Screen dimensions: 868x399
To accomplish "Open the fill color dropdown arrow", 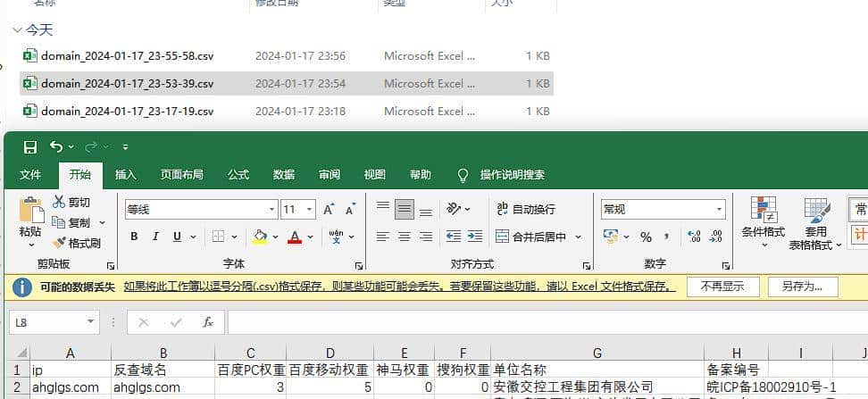I will (275, 237).
